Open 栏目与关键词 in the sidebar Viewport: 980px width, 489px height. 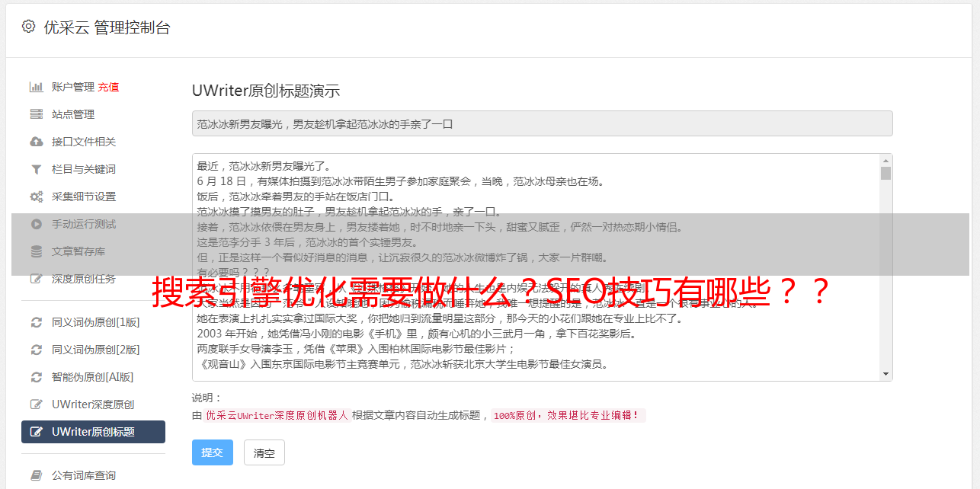(x=84, y=169)
